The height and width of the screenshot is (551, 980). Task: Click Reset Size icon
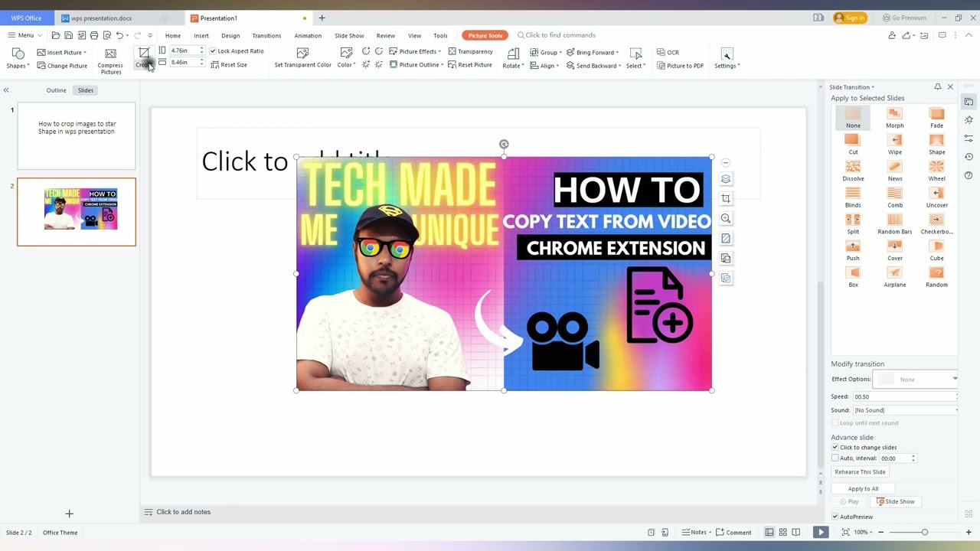[215, 65]
